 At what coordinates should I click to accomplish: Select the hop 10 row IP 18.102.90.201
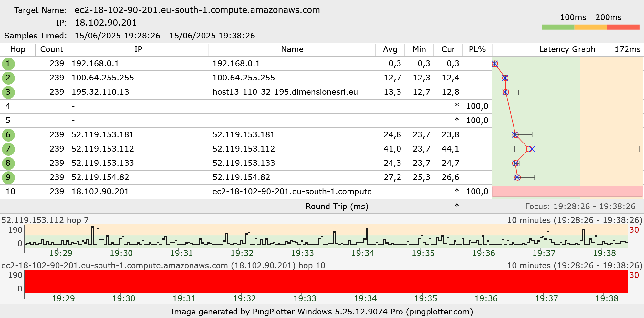(x=100, y=192)
